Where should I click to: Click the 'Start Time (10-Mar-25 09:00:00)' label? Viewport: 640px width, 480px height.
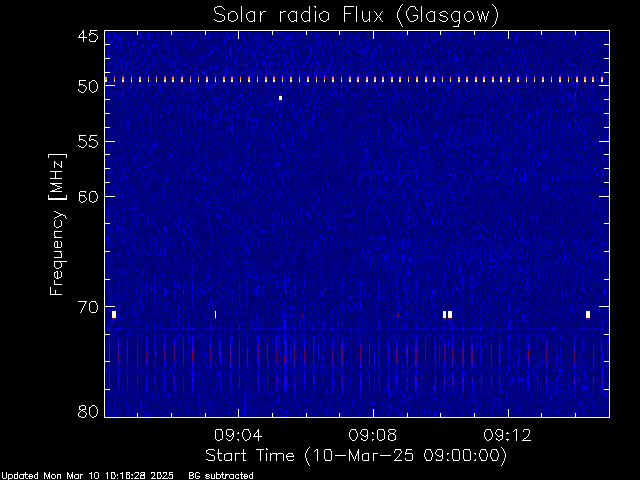pyautogui.click(x=356, y=456)
